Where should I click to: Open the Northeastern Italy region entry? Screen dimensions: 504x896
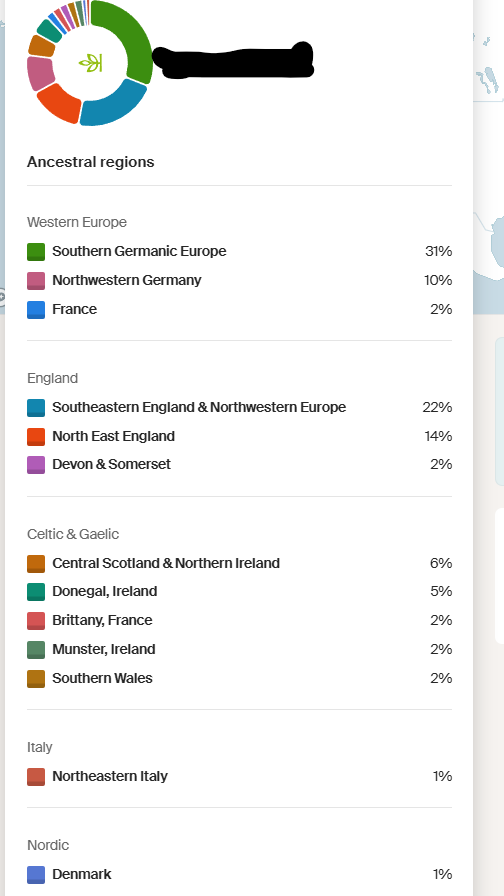click(x=239, y=777)
